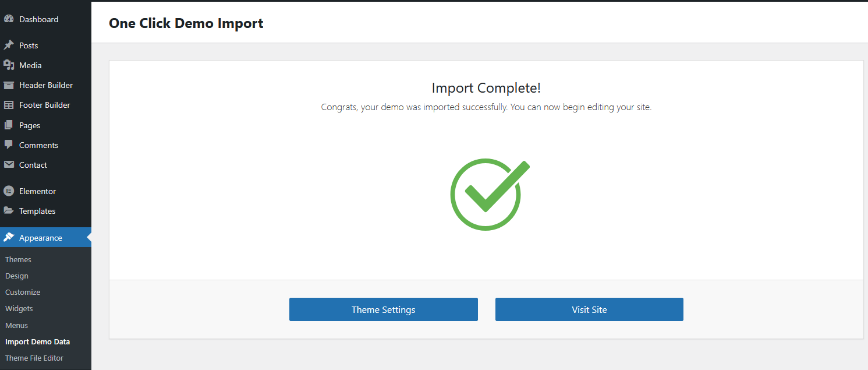Open the Widgets submenu entry
Screen dimensions: 868x370
point(19,308)
